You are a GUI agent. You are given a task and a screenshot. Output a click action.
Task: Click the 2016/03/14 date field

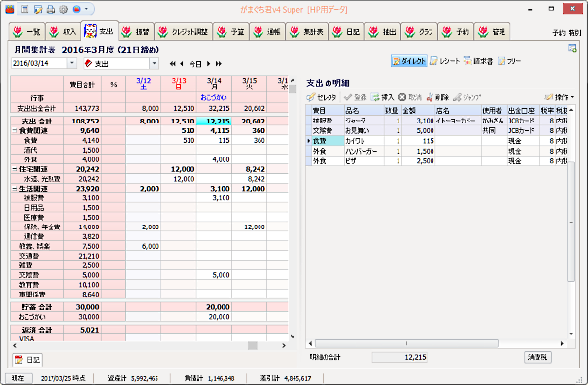(x=39, y=63)
